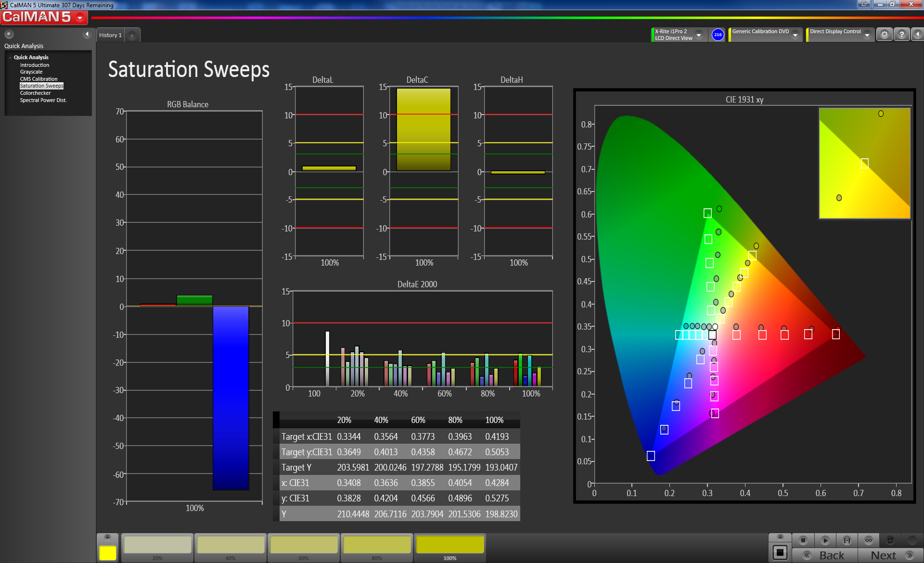Click the blue 216 meter timer circle
Image resolution: width=924 pixels, height=563 pixels.
click(x=718, y=35)
